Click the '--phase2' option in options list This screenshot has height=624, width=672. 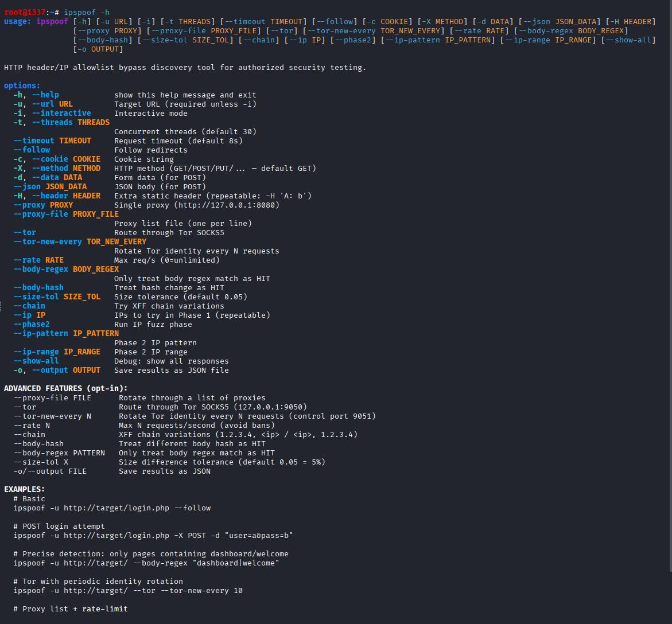[x=32, y=324]
